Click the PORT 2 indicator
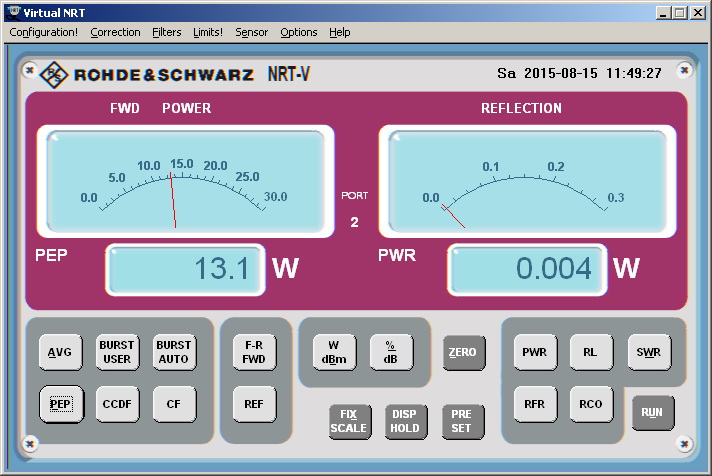 coord(355,209)
